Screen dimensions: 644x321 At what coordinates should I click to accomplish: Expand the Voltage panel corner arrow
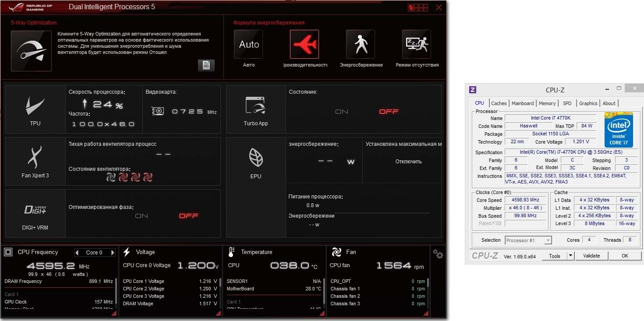(x=218, y=313)
